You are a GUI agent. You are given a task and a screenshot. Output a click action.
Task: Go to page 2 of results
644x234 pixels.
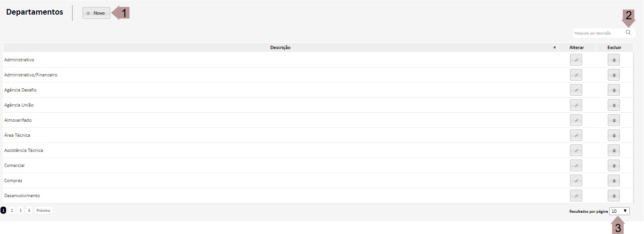click(12, 210)
